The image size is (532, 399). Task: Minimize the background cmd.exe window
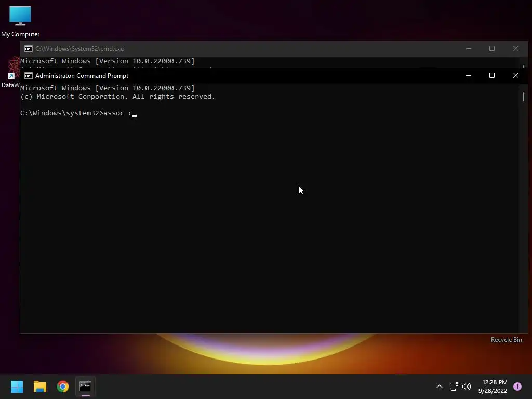(469, 48)
